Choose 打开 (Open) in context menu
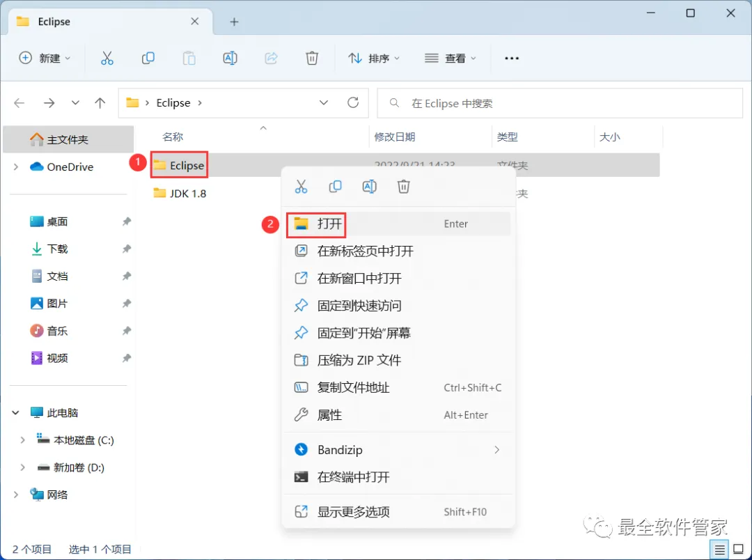Image resolution: width=752 pixels, height=560 pixels. point(398,224)
